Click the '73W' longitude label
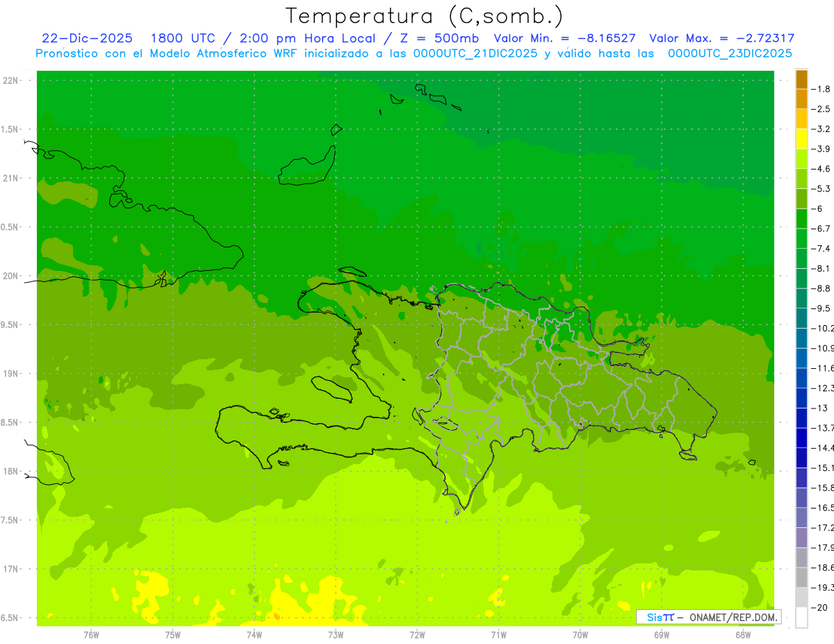Screen dimensions: 834x644 pos(336,635)
